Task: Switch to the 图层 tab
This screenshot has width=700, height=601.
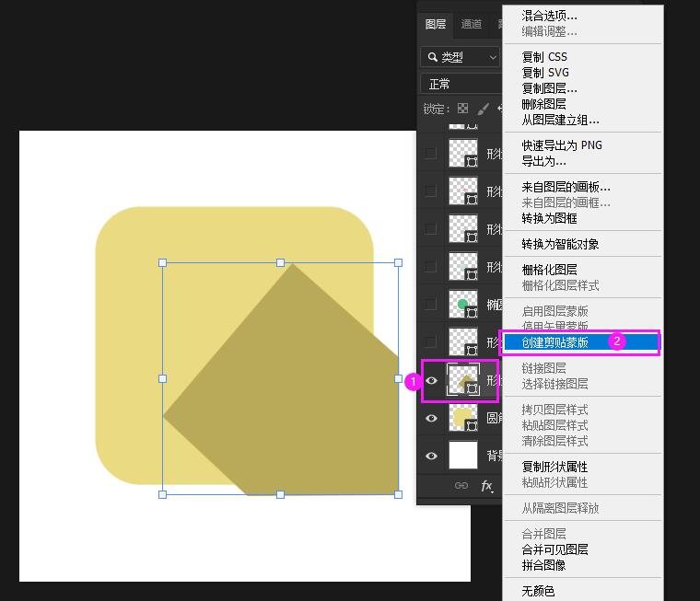Action: 436,24
